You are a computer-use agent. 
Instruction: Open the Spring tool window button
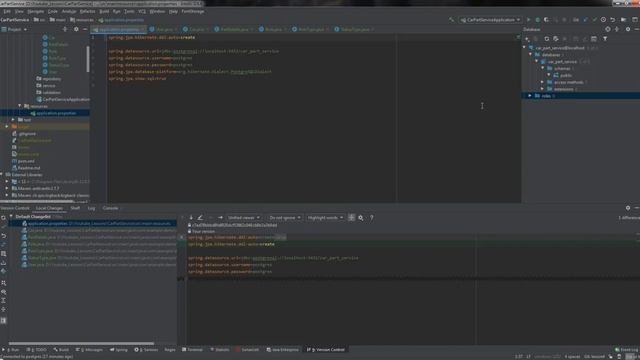119,350
